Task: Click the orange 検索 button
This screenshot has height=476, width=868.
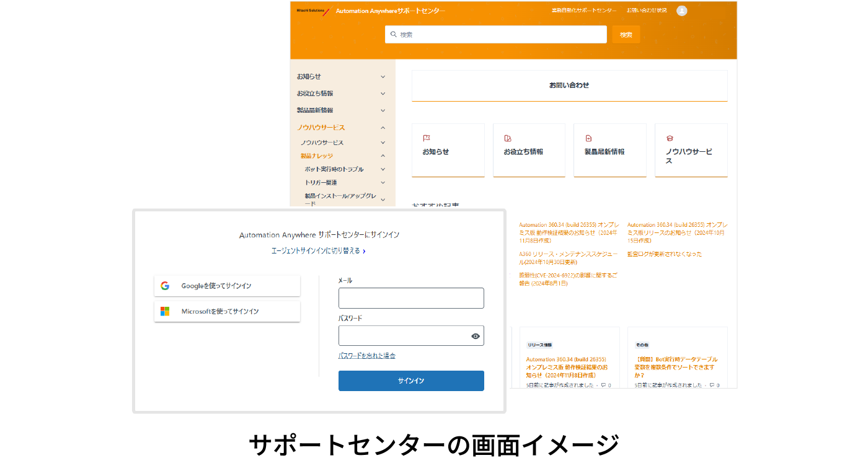Action: point(626,35)
